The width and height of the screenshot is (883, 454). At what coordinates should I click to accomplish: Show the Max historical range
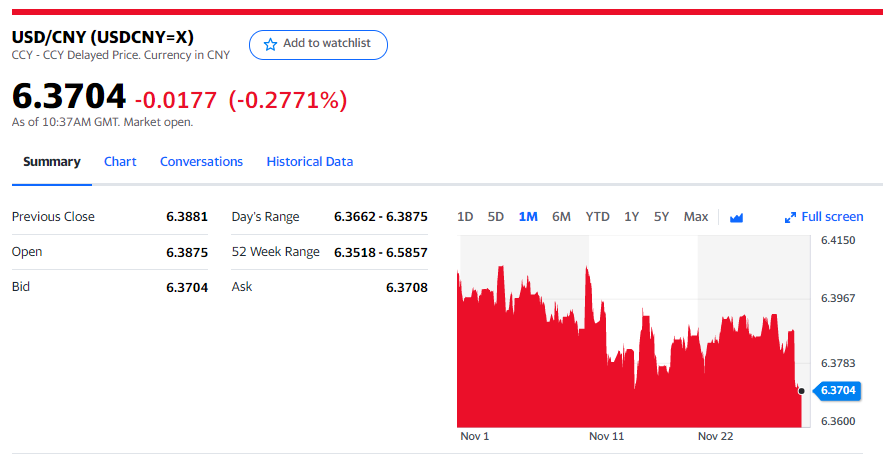(x=695, y=217)
